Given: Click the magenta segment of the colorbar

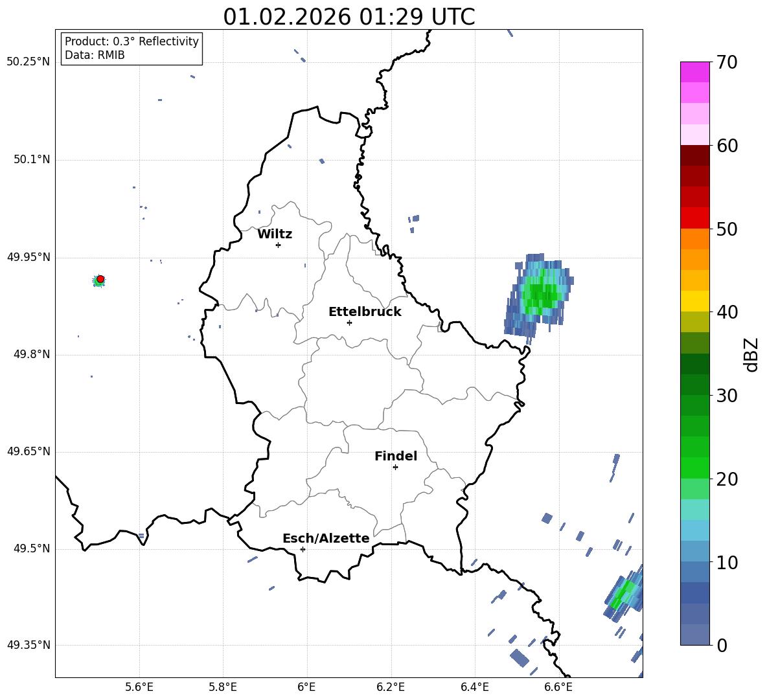Looking at the screenshot, I should point(694,72).
